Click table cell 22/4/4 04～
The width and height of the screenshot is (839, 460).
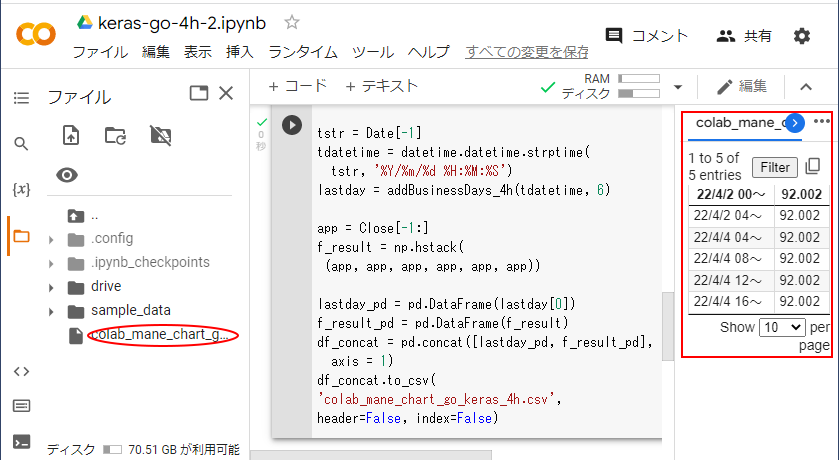coord(730,237)
